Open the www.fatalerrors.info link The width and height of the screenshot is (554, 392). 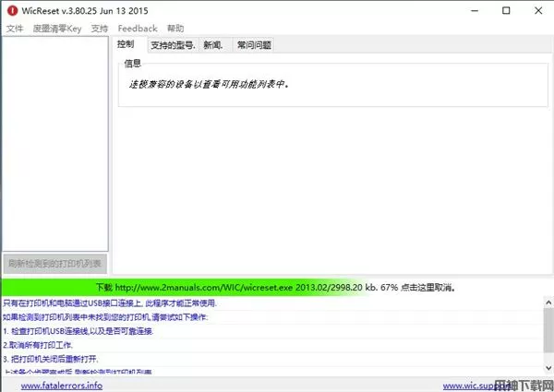point(62,386)
